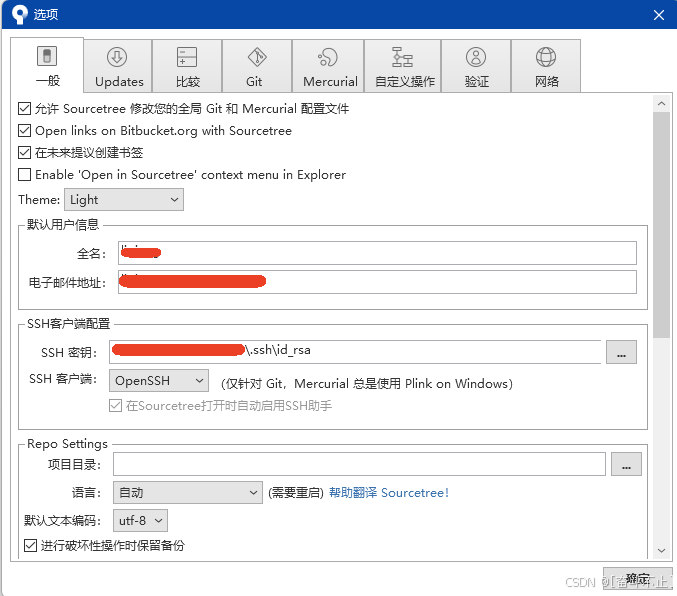Browse for 项目目录 folder button
The image size is (677, 596).
[626, 464]
